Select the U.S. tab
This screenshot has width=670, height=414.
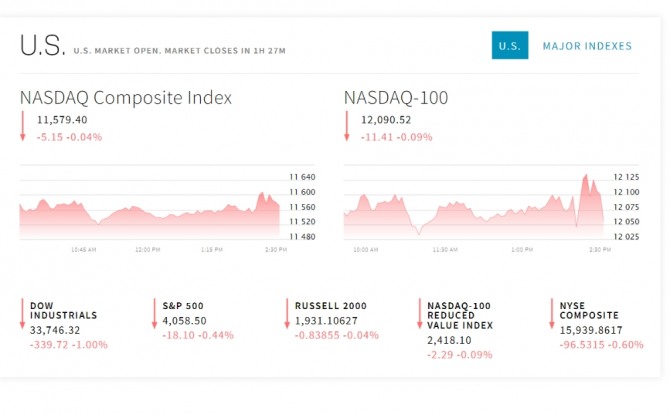click(x=509, y=46)
